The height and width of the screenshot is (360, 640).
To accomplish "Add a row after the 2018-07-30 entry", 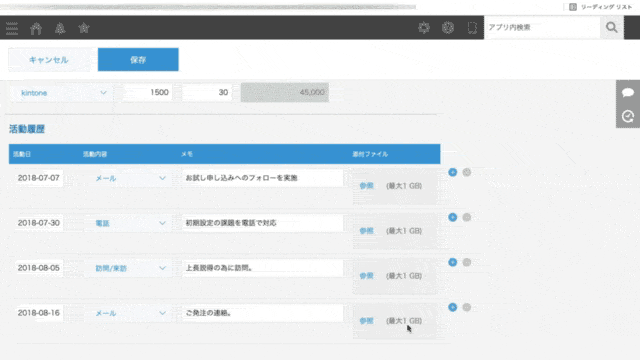I will [453, 217].
